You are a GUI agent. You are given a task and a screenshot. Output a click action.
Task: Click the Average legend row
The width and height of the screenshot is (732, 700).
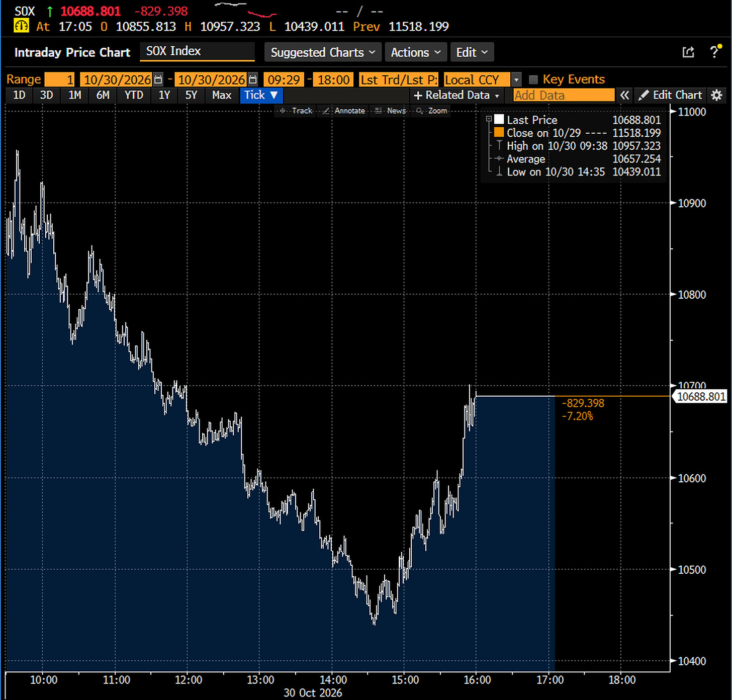[577, 158]
